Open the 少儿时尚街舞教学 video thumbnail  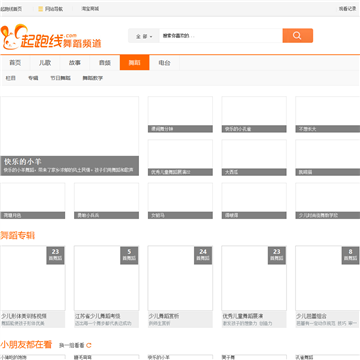(328, 201)
